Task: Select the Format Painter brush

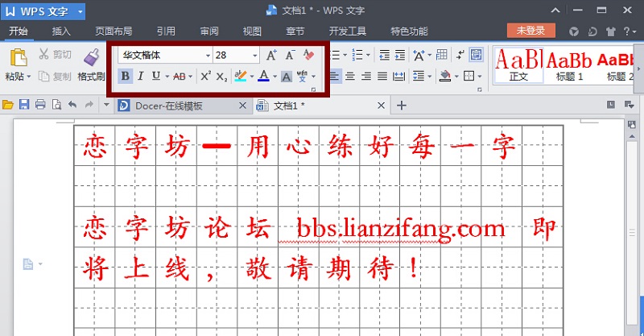Action: click(x=92, y=57)
